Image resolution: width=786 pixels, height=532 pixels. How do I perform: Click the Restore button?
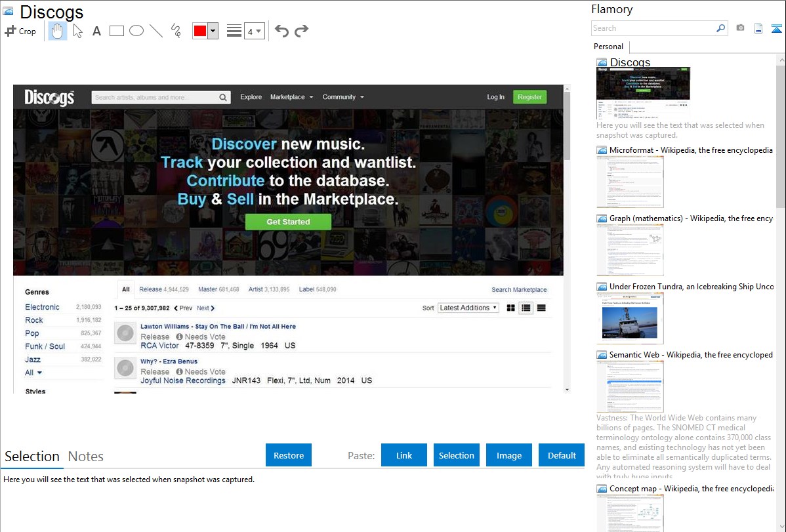[x=289, y=455]
